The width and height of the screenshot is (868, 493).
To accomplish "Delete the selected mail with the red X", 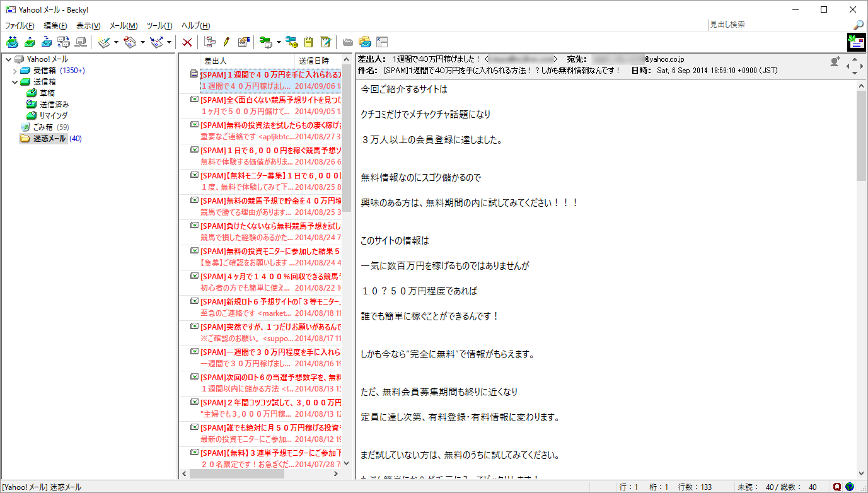I will pos(187,42).
